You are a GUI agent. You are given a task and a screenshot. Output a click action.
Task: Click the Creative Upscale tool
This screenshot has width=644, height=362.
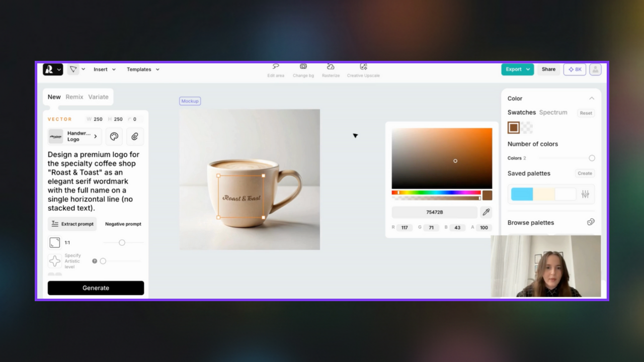[363, 70]
